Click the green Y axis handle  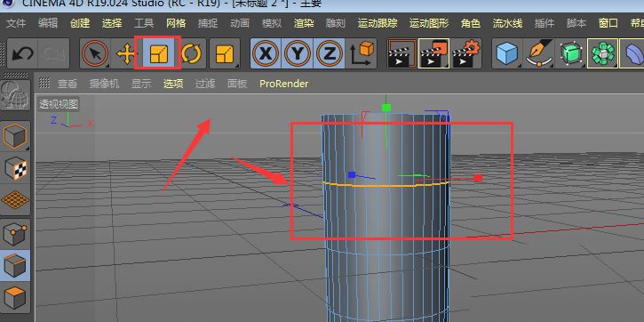click(386, 108)
